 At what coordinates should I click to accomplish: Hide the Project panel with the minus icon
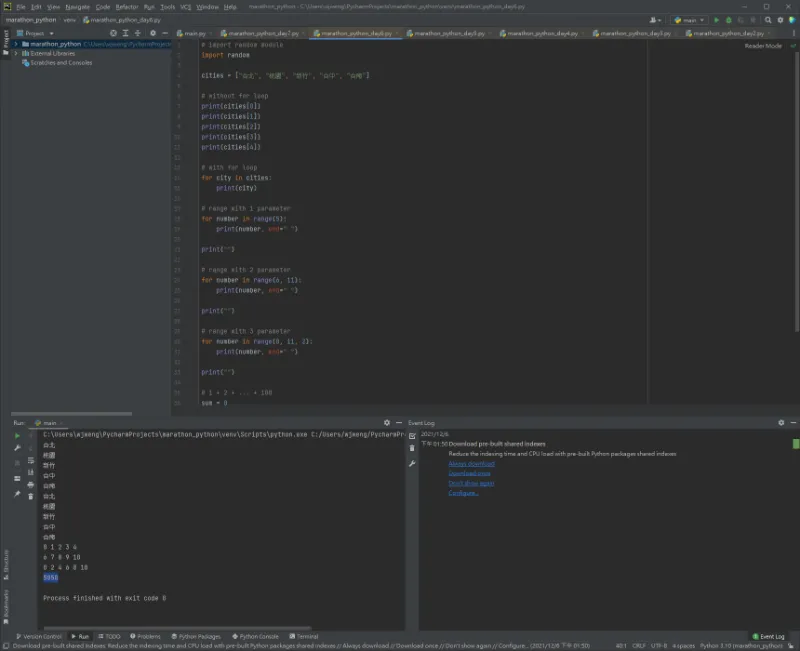coord(165,33)
